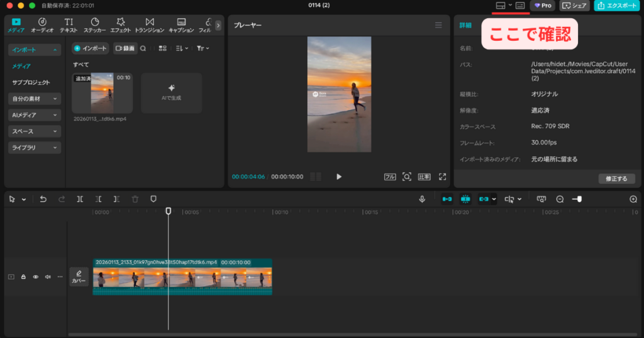Image resolution: width=644 pixels, height=338 pixels.
Task: Open the selection tool cursor dropdown arrow
Action: click(24, 200)
